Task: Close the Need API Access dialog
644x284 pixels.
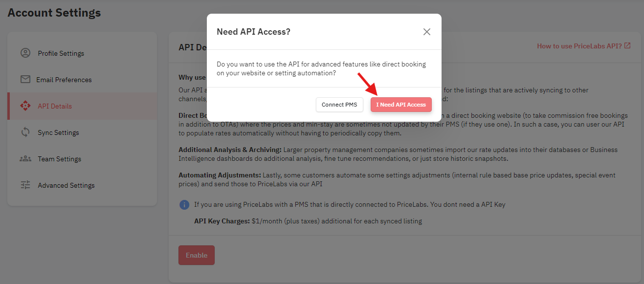Action: (427, 32)
